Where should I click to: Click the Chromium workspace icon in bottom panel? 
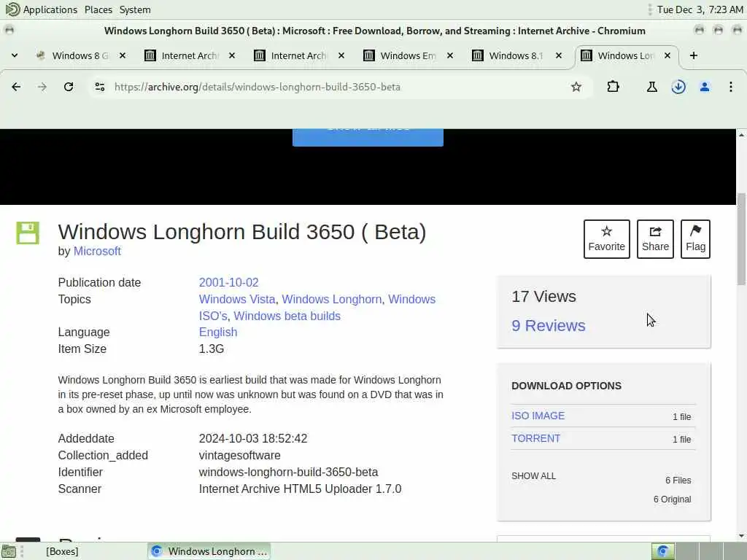662,551
